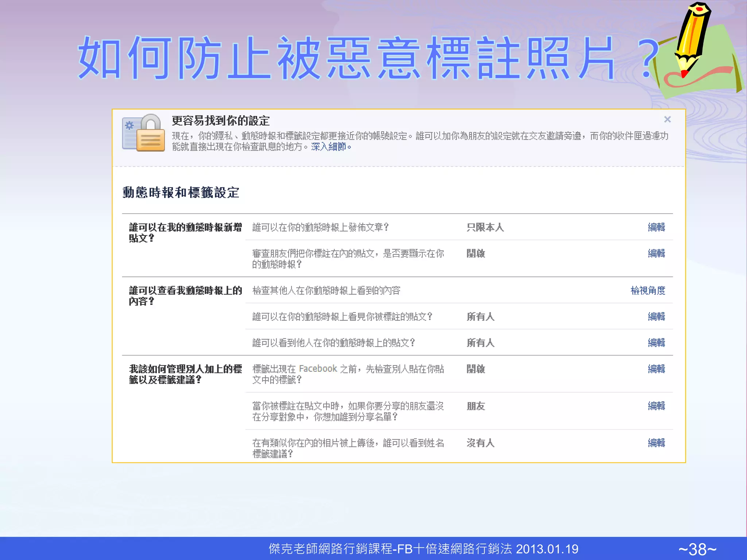The height and width of the screenshot is (560, 747).
Task: Edit who can post on your timeline
Action: (656, 227)
